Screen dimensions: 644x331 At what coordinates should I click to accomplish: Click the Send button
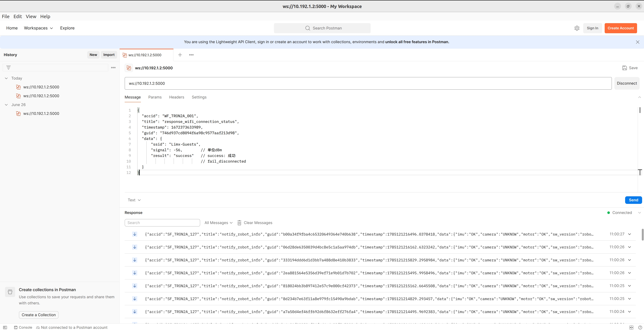pos(633,200)
